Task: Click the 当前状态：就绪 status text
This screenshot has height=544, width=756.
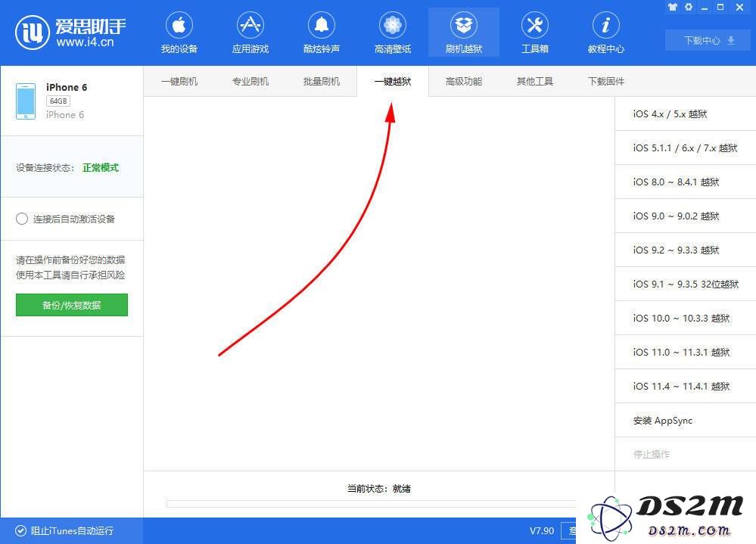Action: point(379,489)
